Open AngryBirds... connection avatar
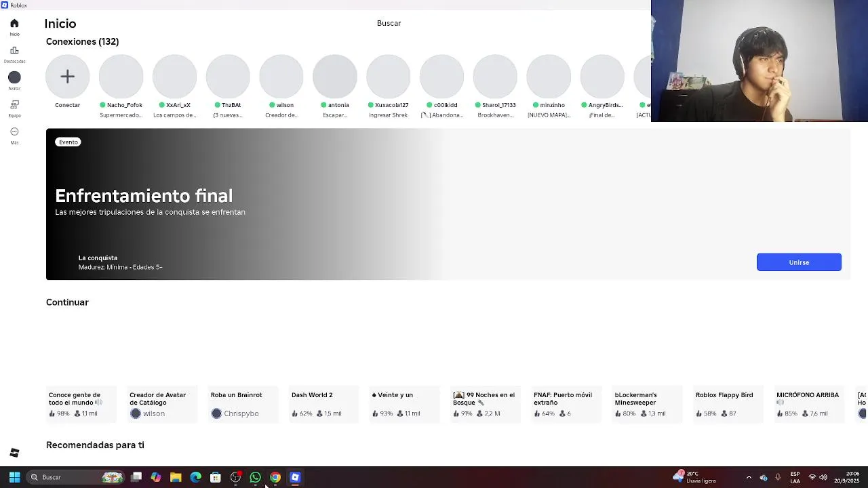This screenshot has height=488, width=868. [x=602, y=77]
